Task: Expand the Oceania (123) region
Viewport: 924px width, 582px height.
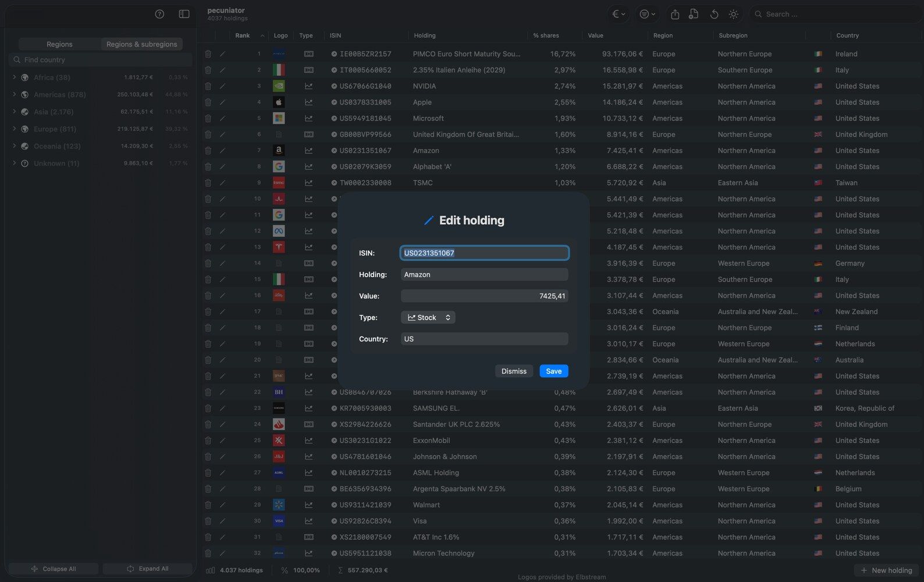Action: 14,146
